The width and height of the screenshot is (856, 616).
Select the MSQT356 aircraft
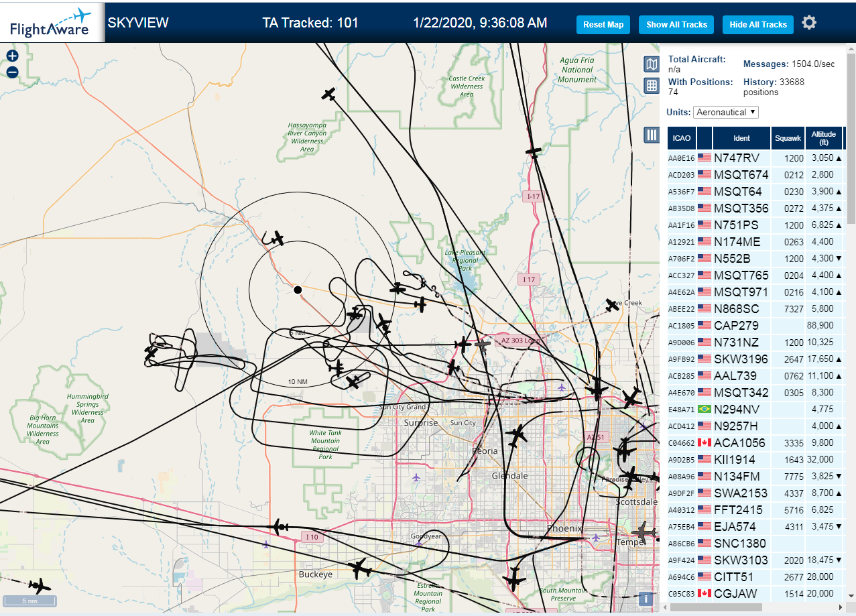[755, 208]
